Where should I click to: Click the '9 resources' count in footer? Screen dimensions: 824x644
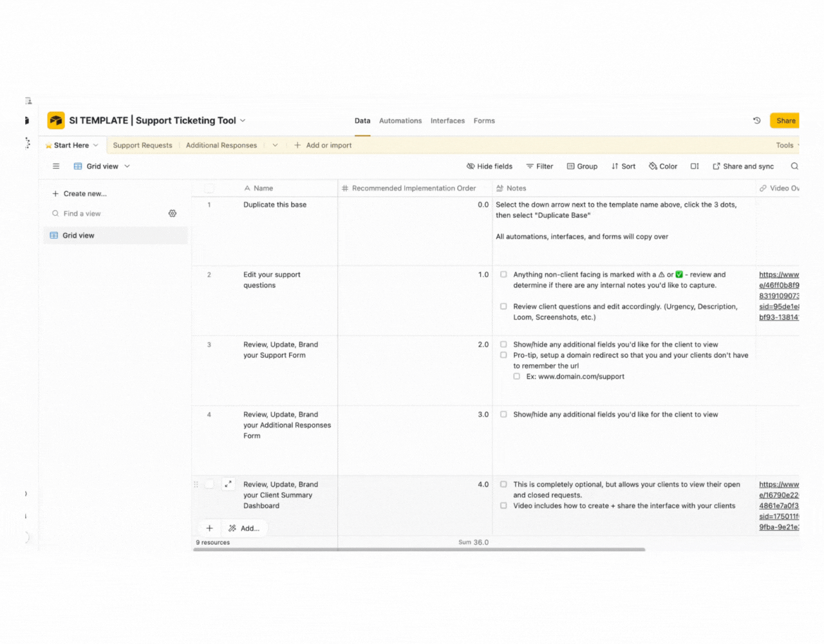(x=213, y=542)
